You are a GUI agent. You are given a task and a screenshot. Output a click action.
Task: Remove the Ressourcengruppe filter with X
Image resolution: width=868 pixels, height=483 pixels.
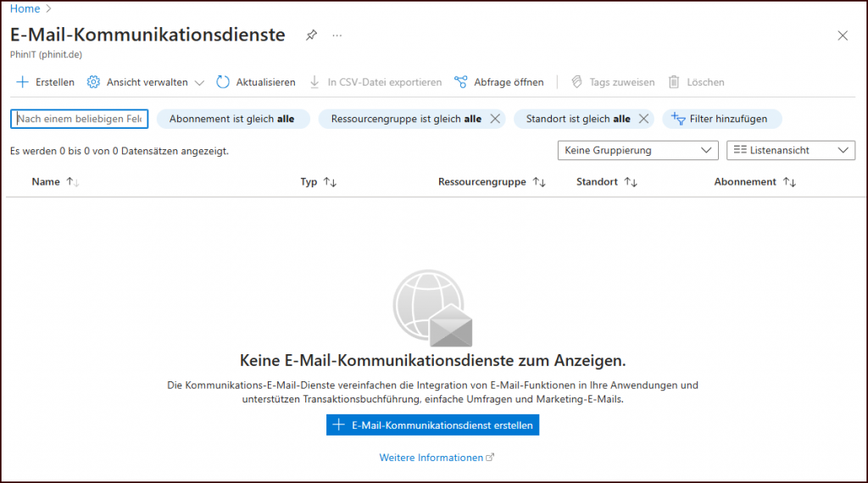[495, 119]
